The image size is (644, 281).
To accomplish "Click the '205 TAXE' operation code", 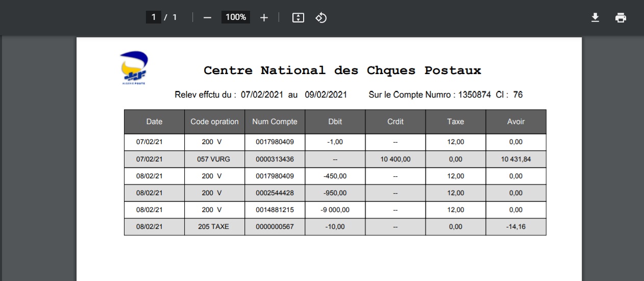I will (x=214, y=227).
